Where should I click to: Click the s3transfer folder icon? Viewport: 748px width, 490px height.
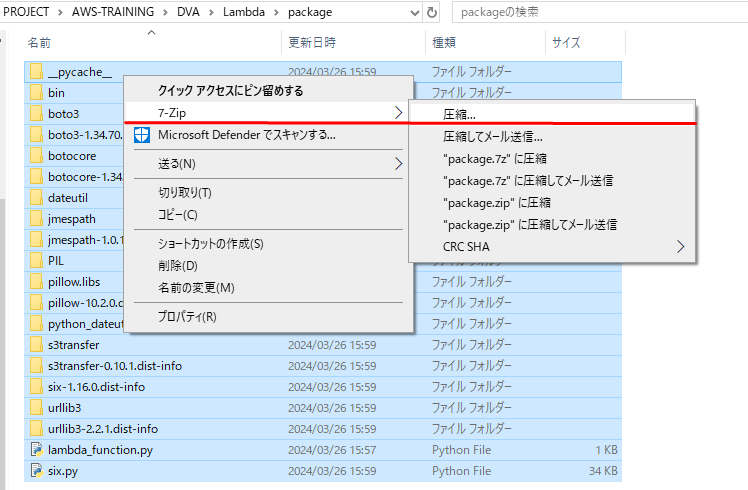(36, 345)
